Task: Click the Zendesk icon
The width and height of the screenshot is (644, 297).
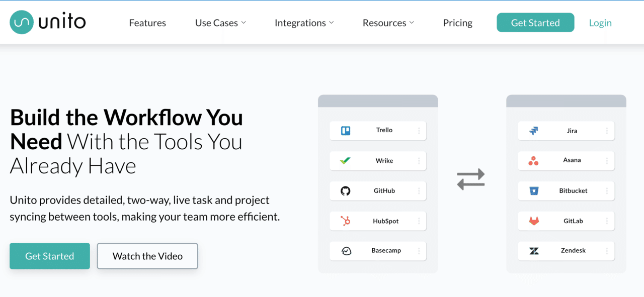Action: 534,251
